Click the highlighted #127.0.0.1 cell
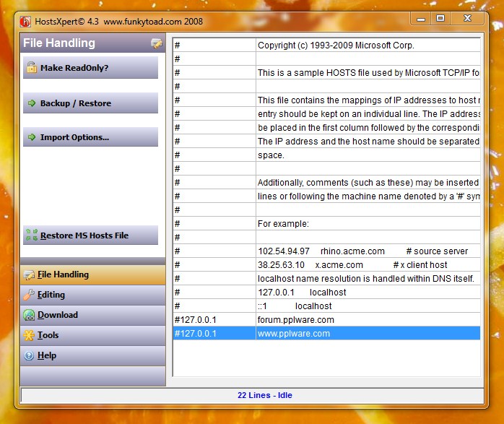Viewport: 504px width, 424px height. coord(214,334)
